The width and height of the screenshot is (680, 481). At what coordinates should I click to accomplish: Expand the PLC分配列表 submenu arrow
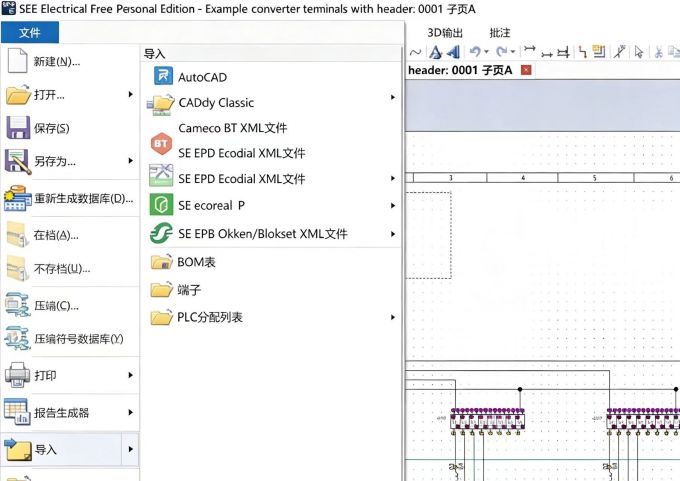[x=392, y=317]
